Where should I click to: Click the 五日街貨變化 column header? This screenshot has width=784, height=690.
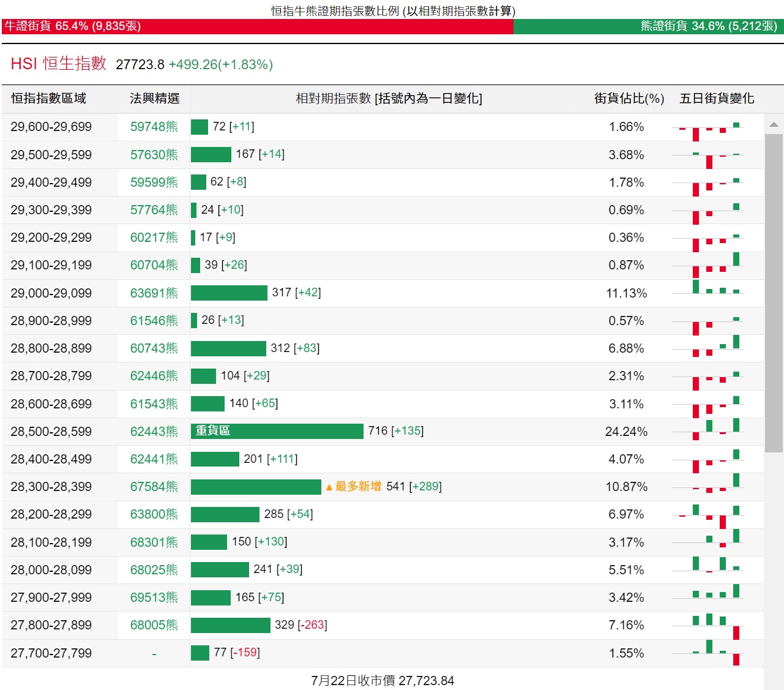pyautogui.click(x=716, y=99)
